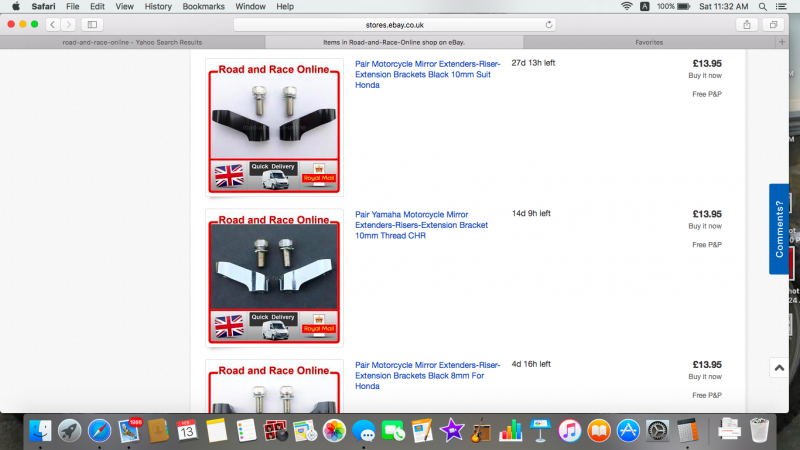Open System Preferences gear icon
The image size is (800, 450).
point(657,431)
